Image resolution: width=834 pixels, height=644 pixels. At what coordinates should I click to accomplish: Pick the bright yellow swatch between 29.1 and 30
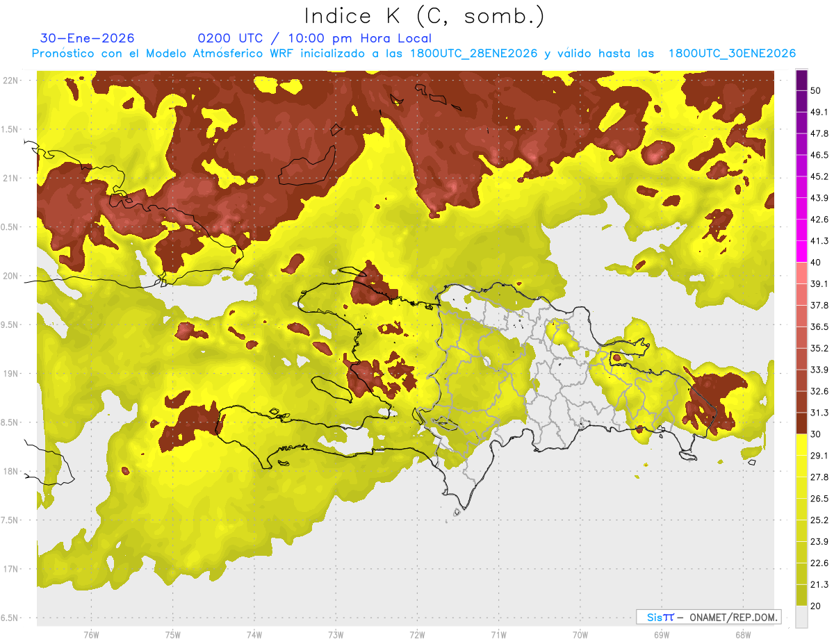(x=801, y=445)
